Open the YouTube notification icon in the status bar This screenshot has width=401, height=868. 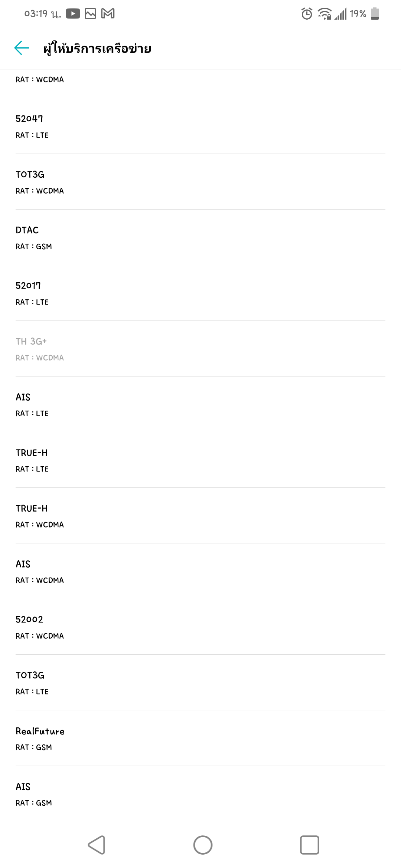73,14
